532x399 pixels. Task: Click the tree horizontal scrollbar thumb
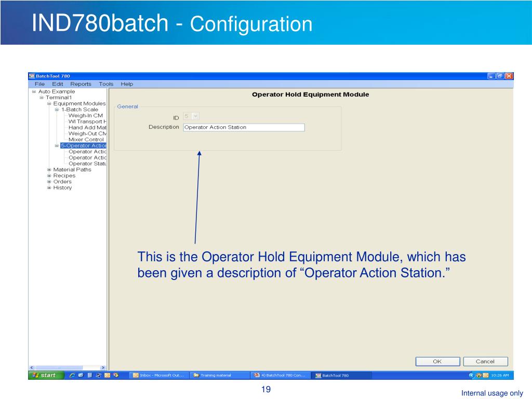pyautogui.click(x=59, y=368)
